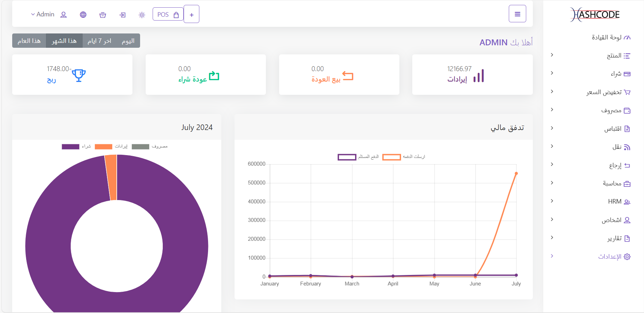Click the profit trophy icon
644x313 pixels.
pos(79,76)
